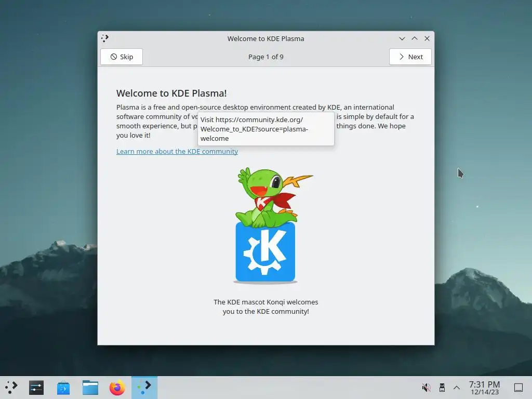Open the removable devices tray icon
This screenshot has width=532, height=399.
(442, 388)
